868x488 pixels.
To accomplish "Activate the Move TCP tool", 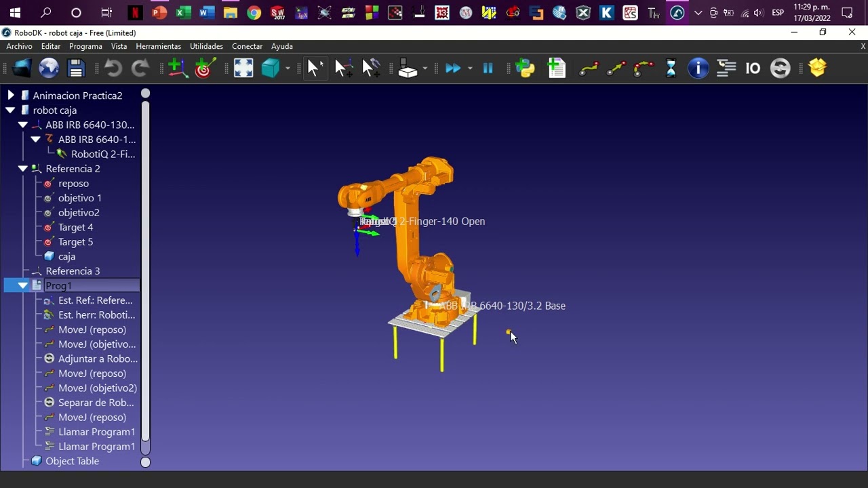I will click(x=371, y=68).
